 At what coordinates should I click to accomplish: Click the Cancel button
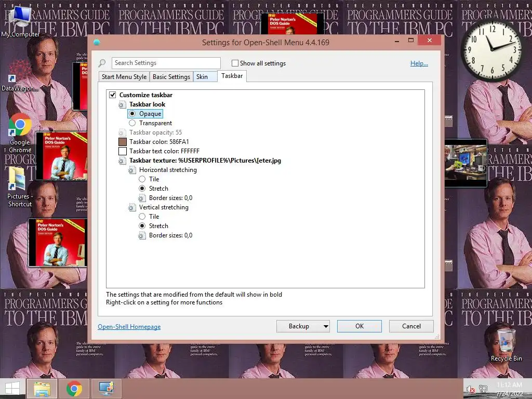411,326
